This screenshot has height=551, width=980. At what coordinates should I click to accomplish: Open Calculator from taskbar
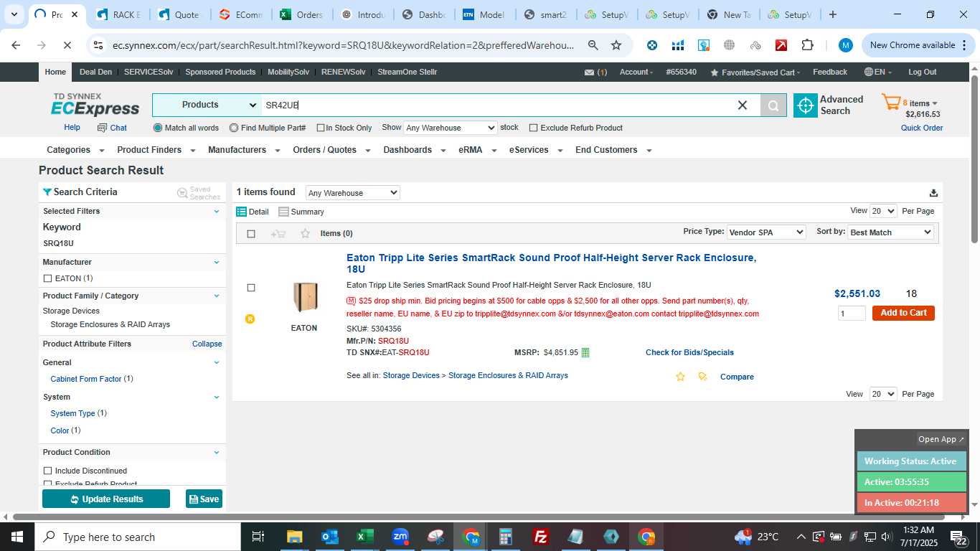(506, 537)
